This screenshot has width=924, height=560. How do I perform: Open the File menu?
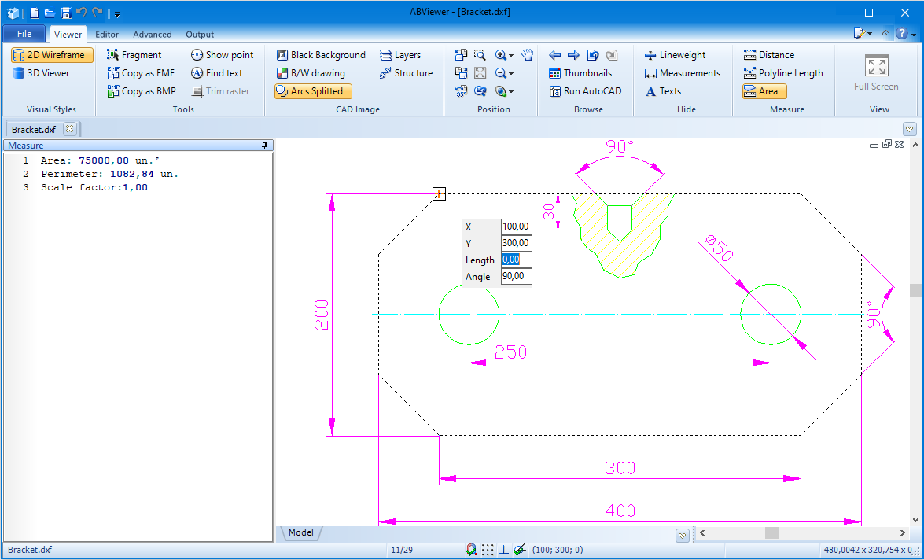point(24,34)
